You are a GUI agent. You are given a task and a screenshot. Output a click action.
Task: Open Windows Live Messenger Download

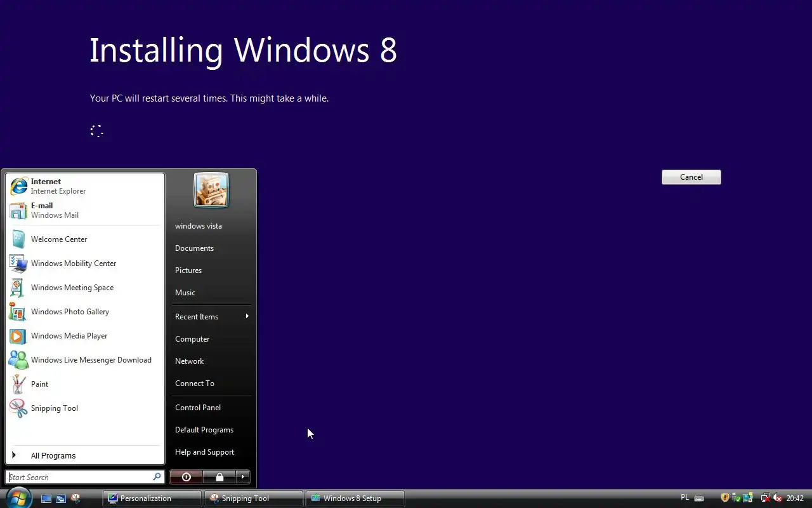click(x=85, y=360)
